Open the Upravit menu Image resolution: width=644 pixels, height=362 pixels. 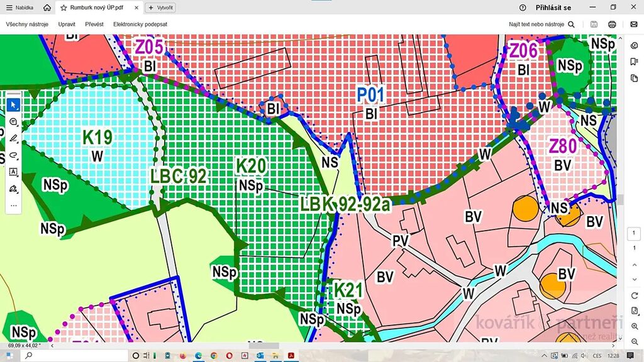67,25
